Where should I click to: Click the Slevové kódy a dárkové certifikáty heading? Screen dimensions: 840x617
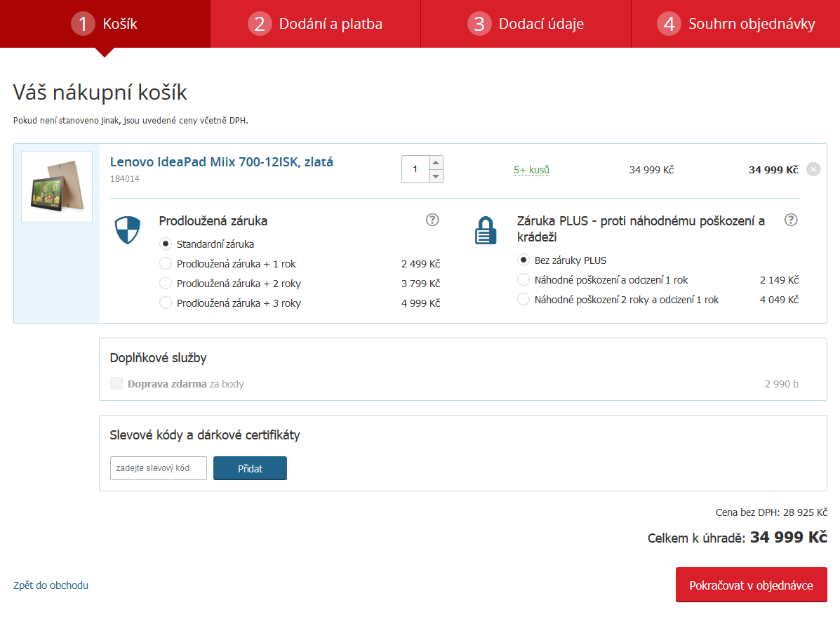(205, 434)
